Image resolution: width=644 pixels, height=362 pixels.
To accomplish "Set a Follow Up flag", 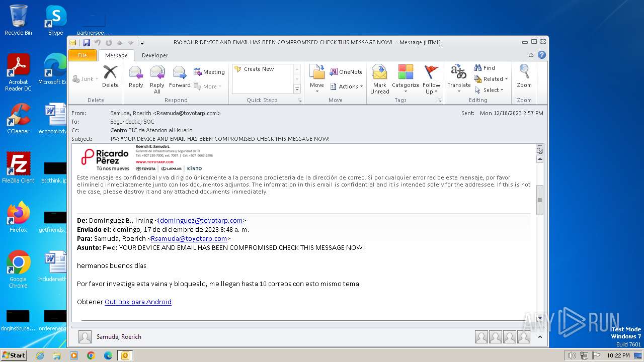I will (431, 79).
